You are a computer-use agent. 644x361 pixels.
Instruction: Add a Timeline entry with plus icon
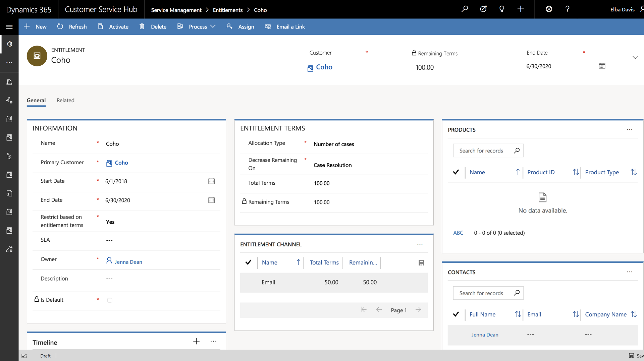click(197, 341)
